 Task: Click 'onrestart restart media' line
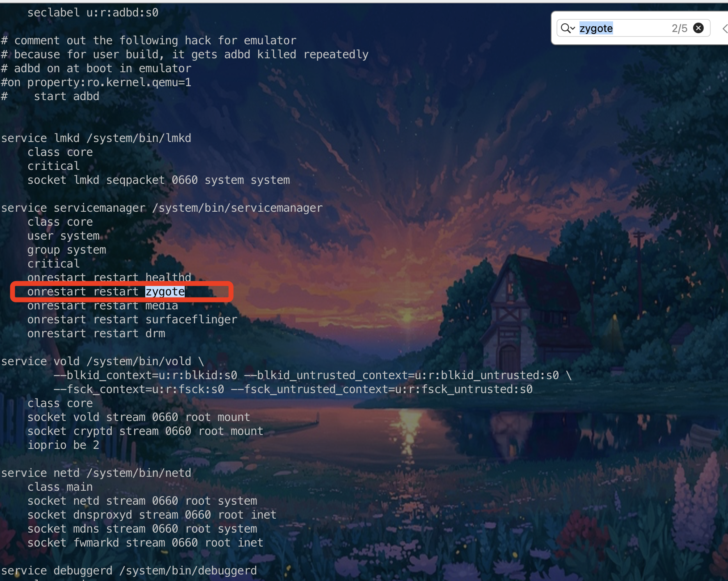[x=103, y=306]
